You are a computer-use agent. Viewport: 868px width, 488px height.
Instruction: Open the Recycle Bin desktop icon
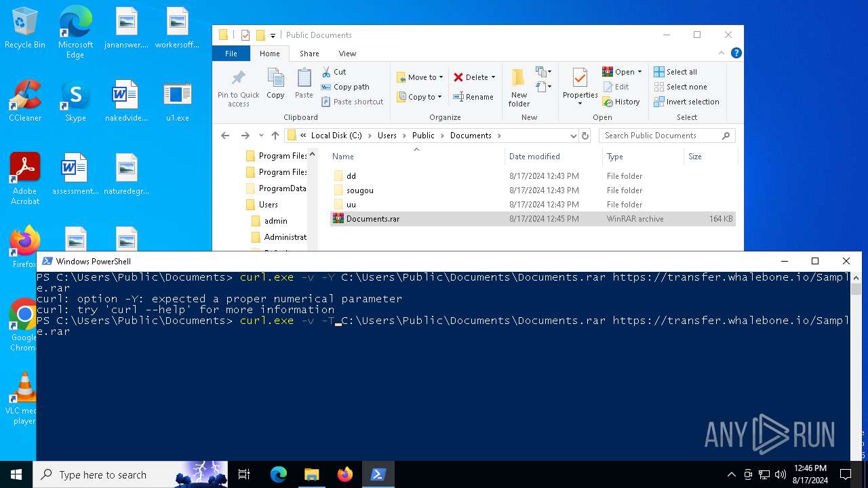[x=25, y=29]
